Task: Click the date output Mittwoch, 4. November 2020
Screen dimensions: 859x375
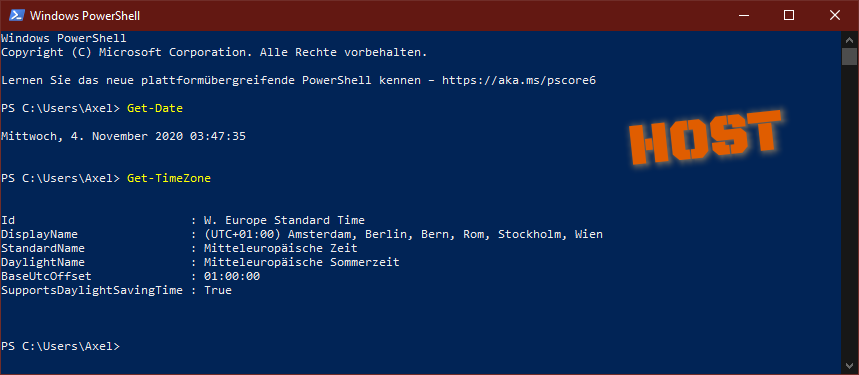Action: pos(123,136)
